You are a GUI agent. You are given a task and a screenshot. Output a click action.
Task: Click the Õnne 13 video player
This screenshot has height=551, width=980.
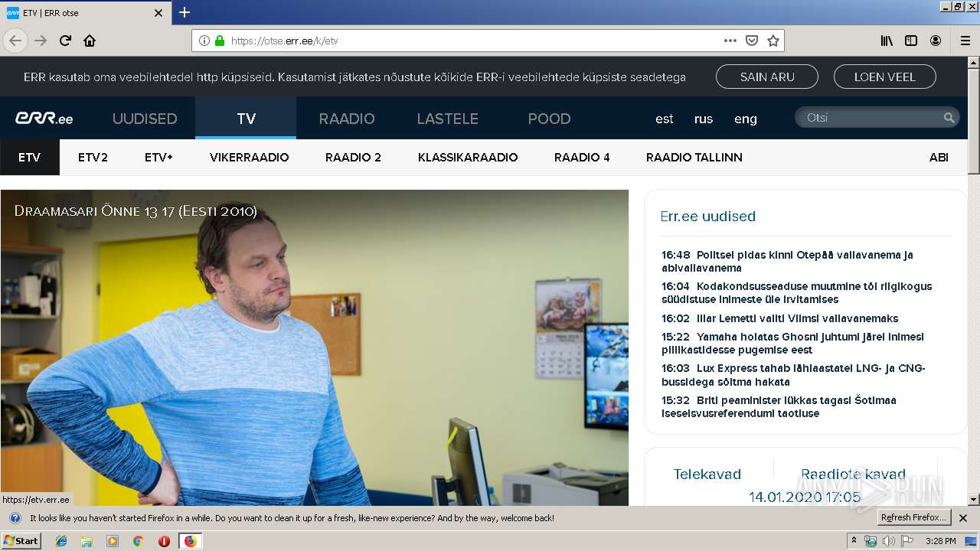click(x=315, y=347)
